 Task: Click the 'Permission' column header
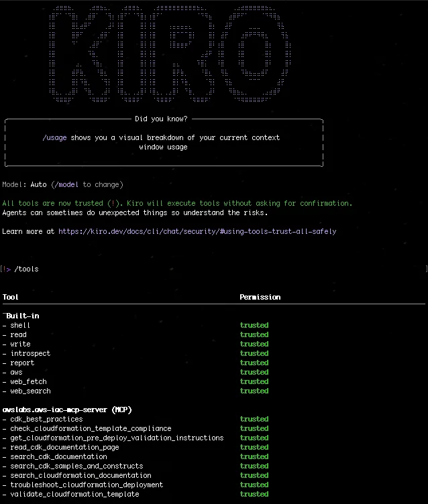[260, 297]
